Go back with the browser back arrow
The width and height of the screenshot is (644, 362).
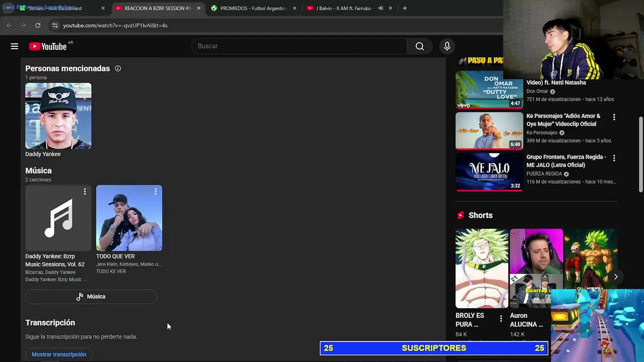tap(9, 25)
